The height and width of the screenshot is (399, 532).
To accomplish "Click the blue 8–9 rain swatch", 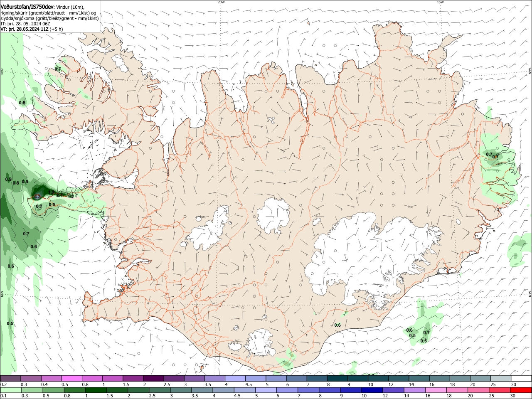I will pyautogui.click(x=330, y=390).
